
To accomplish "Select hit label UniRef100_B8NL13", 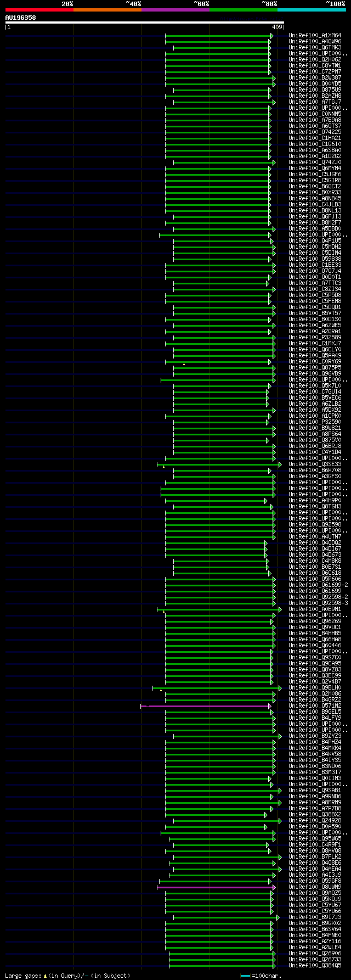I will click(x=315, y=211).
